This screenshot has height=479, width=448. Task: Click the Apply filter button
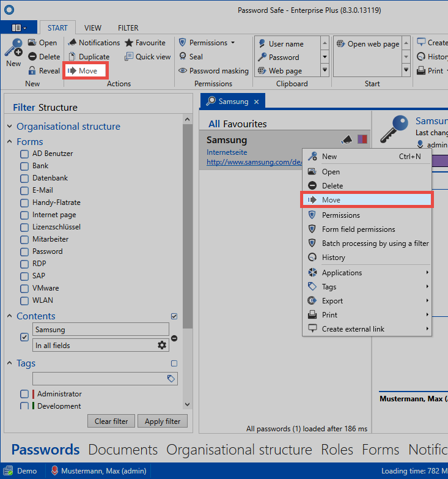[163, 421]
